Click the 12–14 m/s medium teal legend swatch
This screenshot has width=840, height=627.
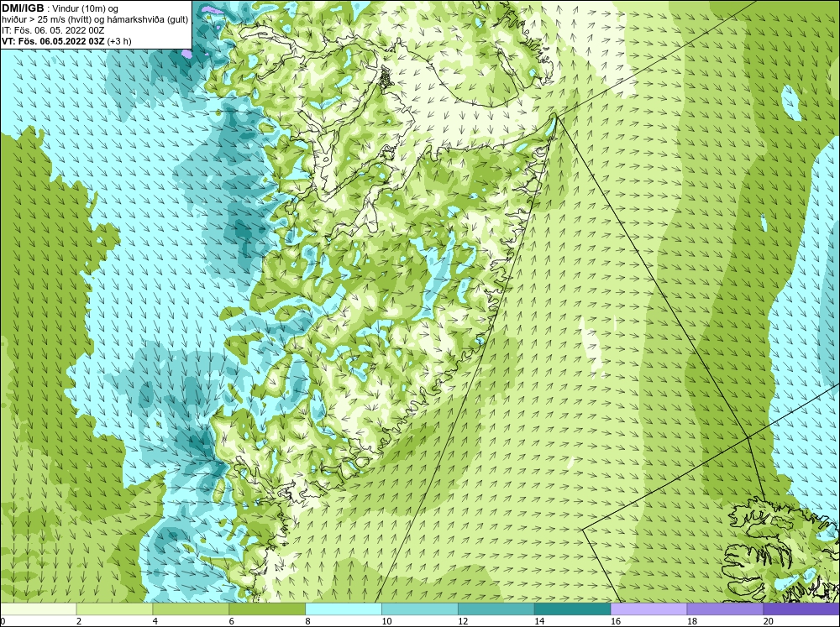pos(496,609)
